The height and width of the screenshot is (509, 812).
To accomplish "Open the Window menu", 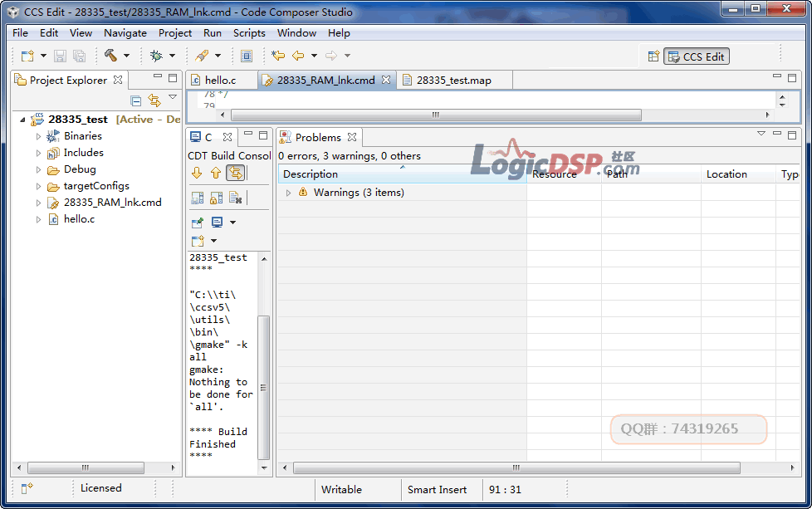I will 296,32.
